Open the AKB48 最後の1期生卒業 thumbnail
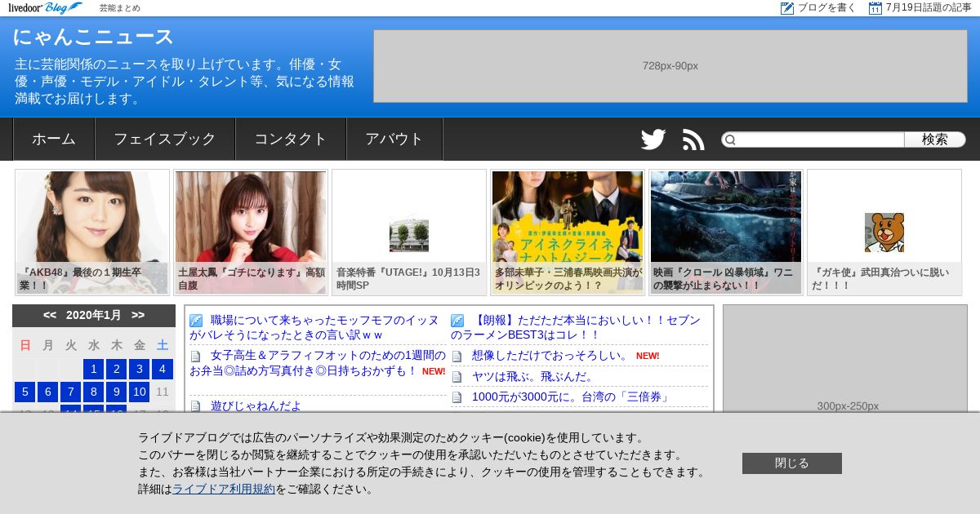This screenshot has height=514, width=980. coord(92,233)
